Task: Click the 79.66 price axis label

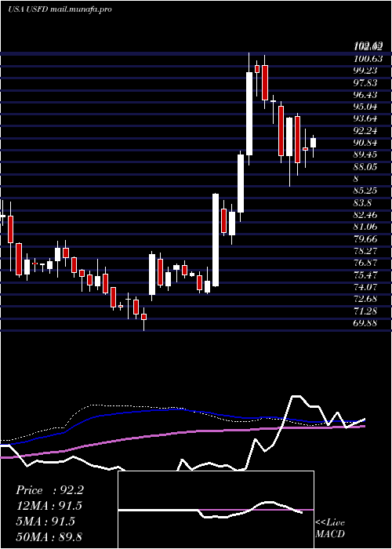Action: click(365, 238)
